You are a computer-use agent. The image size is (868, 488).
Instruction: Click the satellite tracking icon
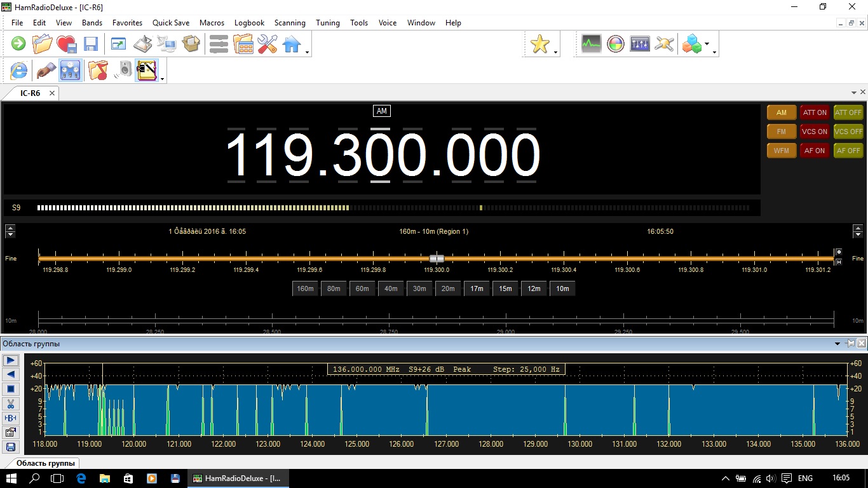click(x=664, y=44)
